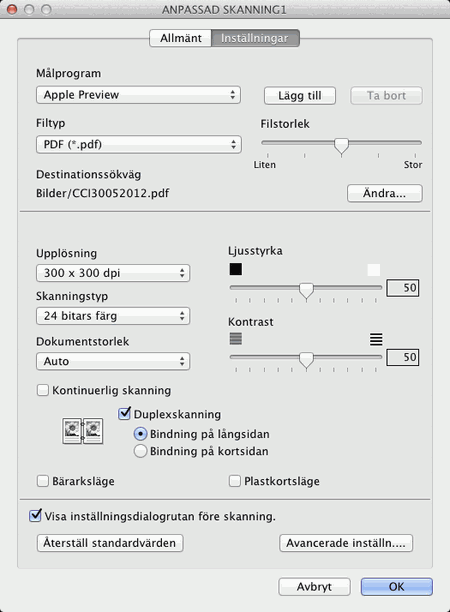This screenshot has width=450, height=612.
Task: Click the Ändra... button
Action: coord(384,193)
